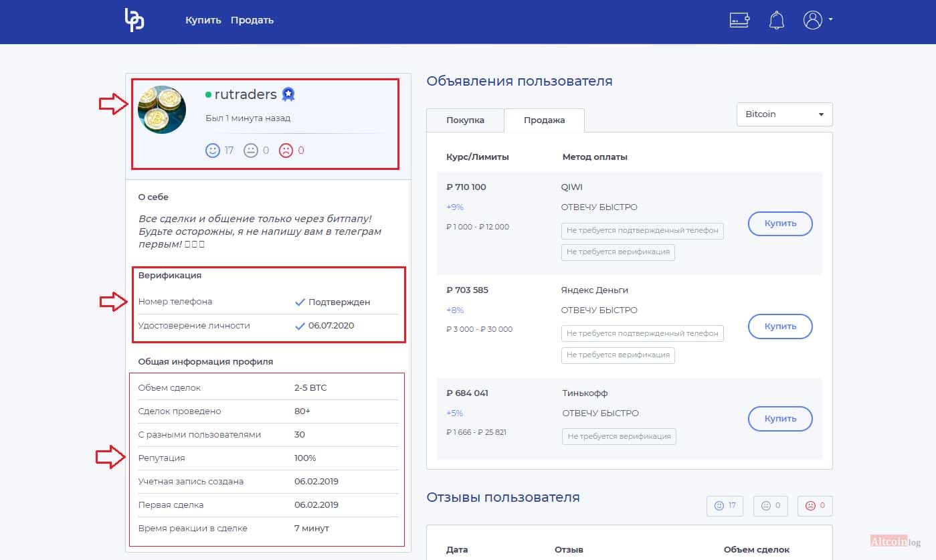The height and width of the screenshot is (560, 936).
Task: Click Купить for the QIWI offer
Action: [x=780, y=223]
